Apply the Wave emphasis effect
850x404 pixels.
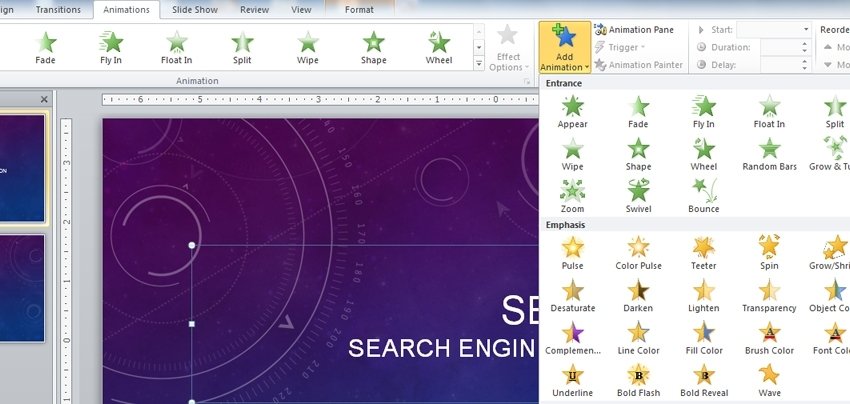click(768, 379)
